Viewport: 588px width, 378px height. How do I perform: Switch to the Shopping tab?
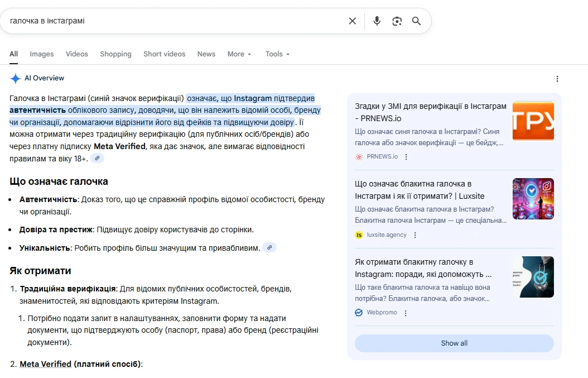click(x=115, y=54)
